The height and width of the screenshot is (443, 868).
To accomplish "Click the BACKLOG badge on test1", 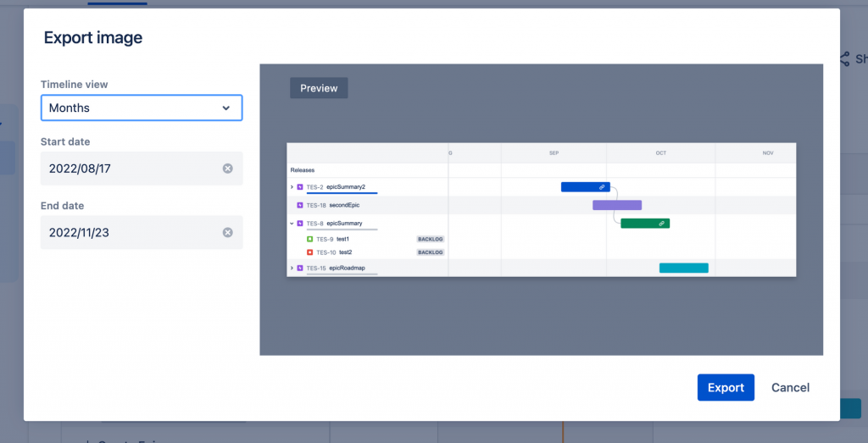I will point(431,240).
